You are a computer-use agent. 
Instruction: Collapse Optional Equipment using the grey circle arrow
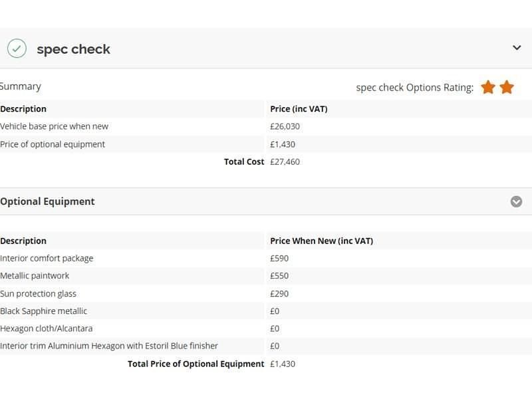(x=516, y=201)
